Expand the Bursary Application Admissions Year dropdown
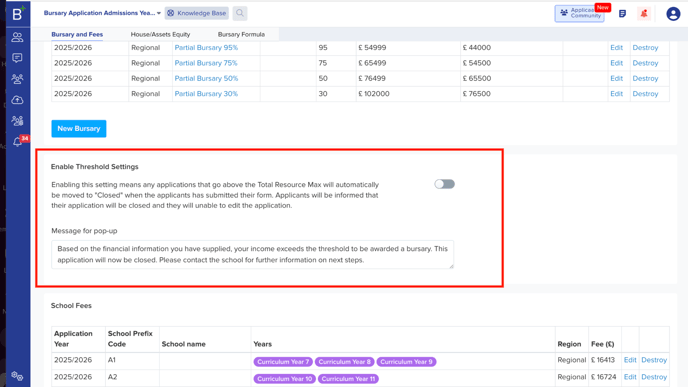 (x=102, y=13)
